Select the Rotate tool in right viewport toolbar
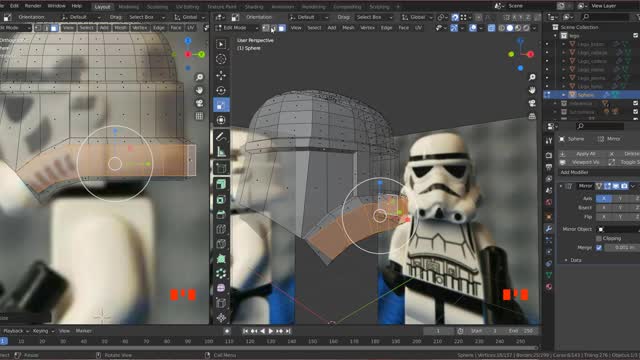640x360 pixels. pos(221,90)
